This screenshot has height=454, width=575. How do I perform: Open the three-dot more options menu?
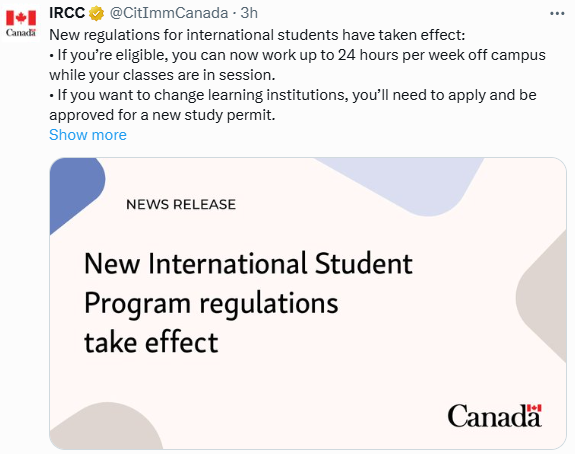[x=557, y=14]
